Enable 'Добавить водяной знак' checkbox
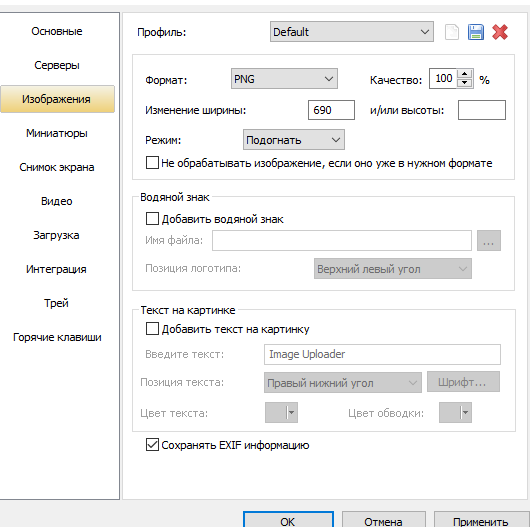This screenshot has width=530, height=527. (x=152, y=219)
